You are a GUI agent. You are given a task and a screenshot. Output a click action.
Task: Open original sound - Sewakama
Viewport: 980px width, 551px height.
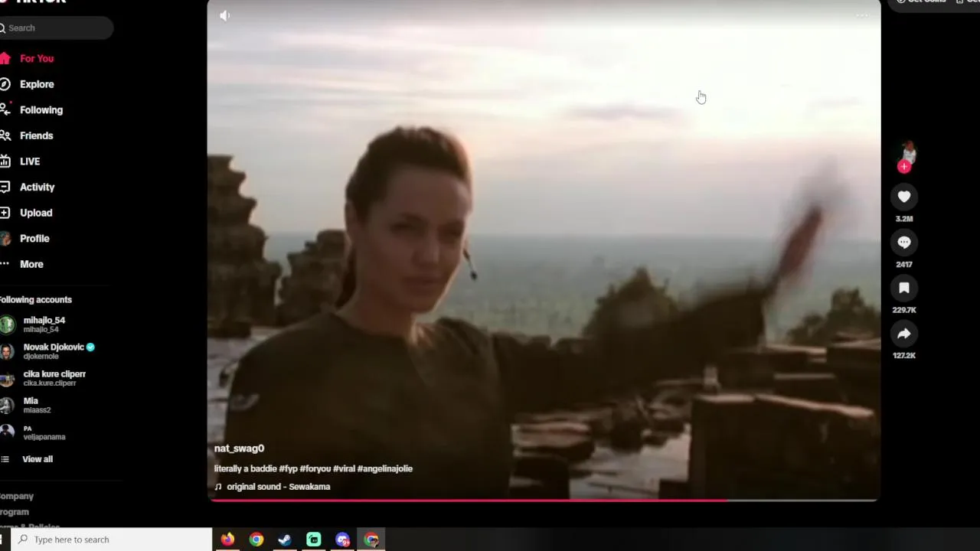pos(272,487)
